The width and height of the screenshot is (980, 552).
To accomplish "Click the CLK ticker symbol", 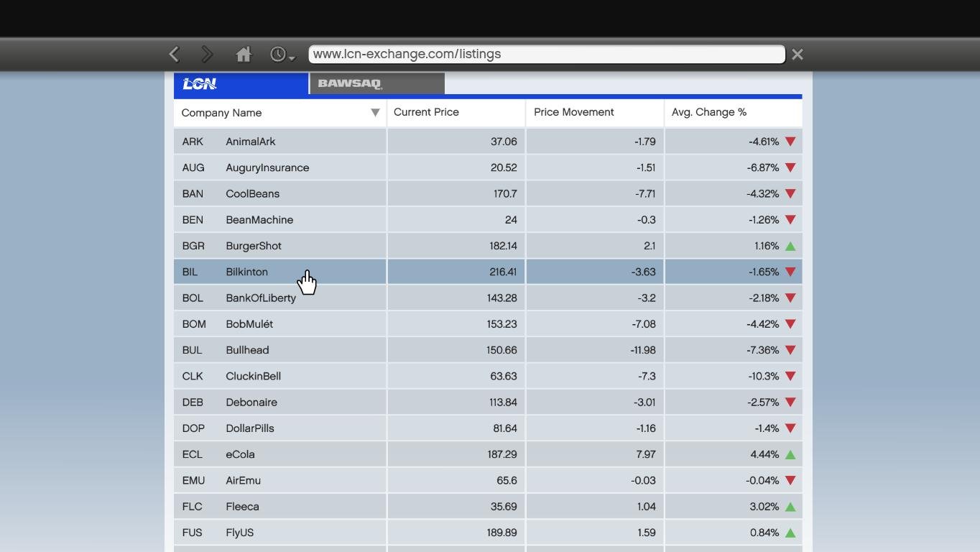I will 193,376.
